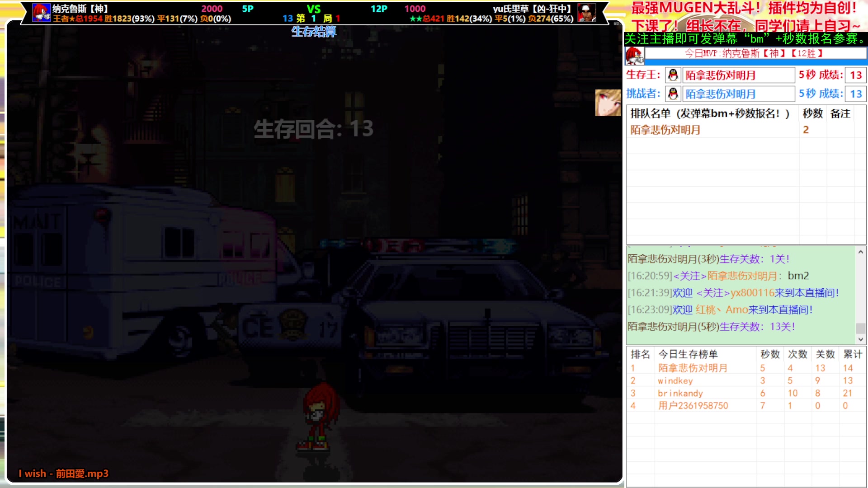Click chat line 生存关数: 1关!
The image size is (868, 488).
[x=708, y=259]
